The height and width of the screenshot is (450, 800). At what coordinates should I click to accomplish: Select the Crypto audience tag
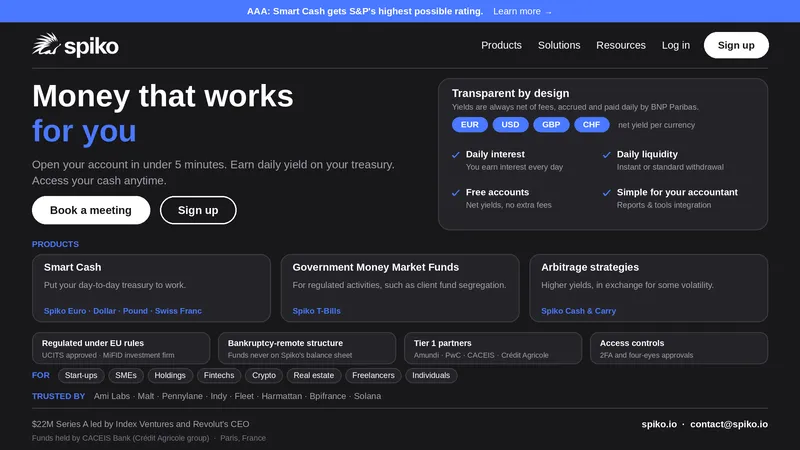pyautogui.click(x=264, y=376)
